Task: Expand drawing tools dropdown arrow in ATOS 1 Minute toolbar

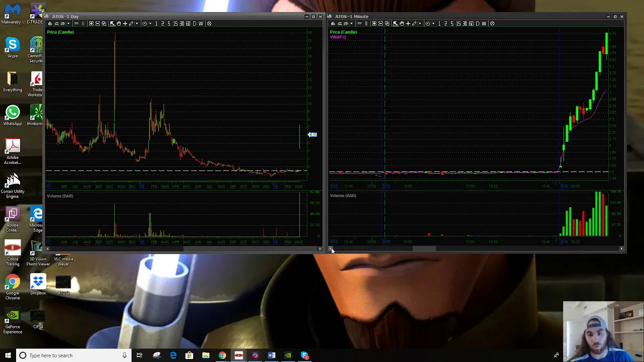Action: coord(420,23)
